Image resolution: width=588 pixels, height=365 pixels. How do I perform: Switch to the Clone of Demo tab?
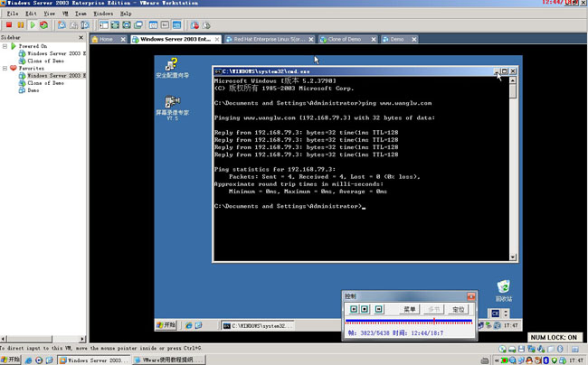pos(345,39)
